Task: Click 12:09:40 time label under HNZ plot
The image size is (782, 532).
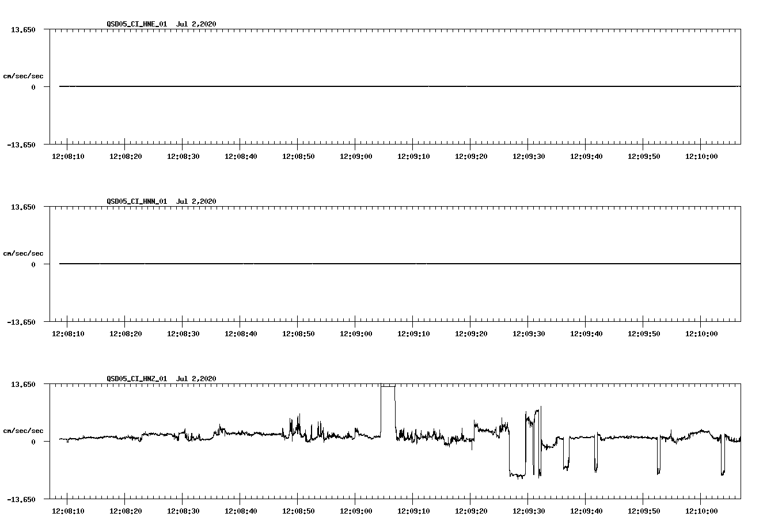Action: tap(586, 511)
